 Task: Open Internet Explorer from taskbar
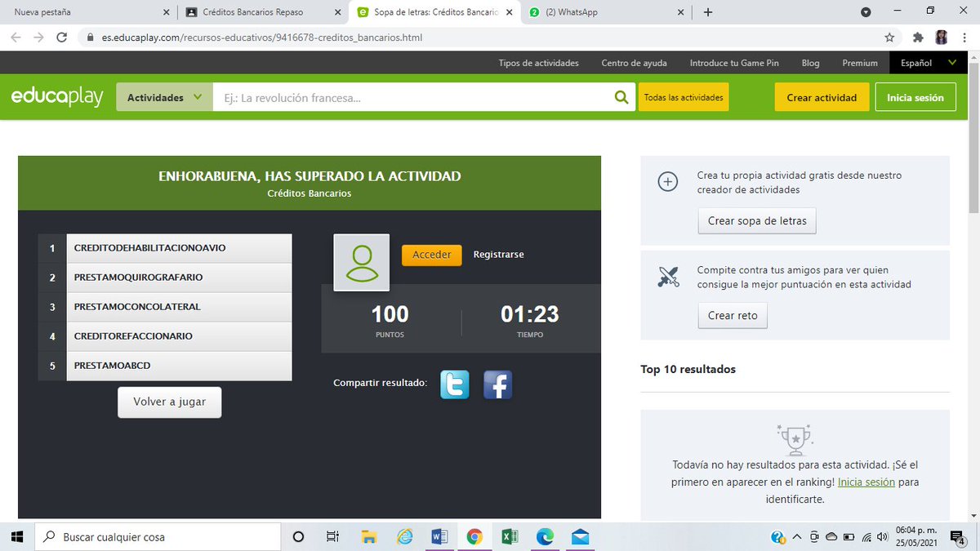click(404, 536)
